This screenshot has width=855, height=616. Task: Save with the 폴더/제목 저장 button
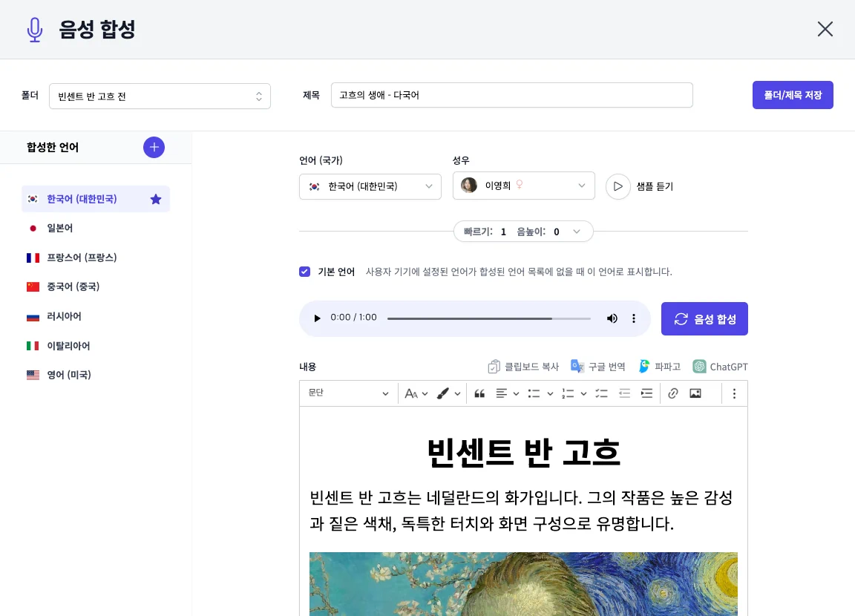[x=793, y=95]
